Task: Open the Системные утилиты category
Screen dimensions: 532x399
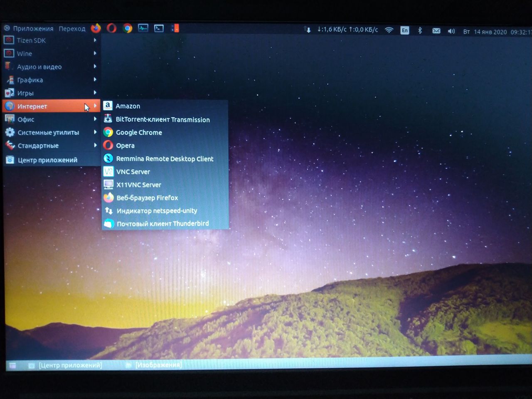Action: click(51, 132)
